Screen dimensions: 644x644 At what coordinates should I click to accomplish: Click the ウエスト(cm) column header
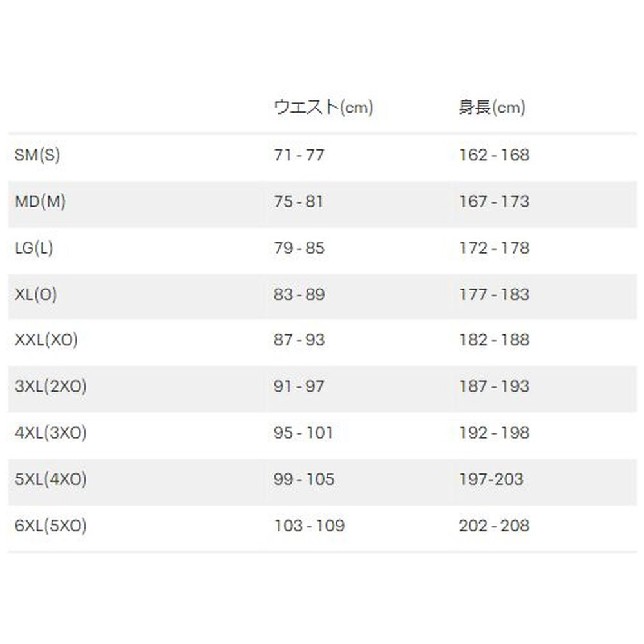click(323, 108)
